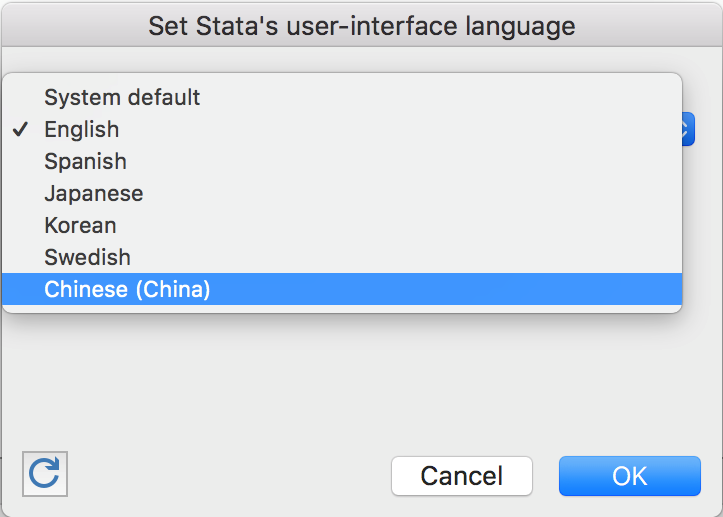The width and height of the screenshot is (723, 517).
Task: Click highlighted Chinese (China) option
Action: tap(127, 290)
